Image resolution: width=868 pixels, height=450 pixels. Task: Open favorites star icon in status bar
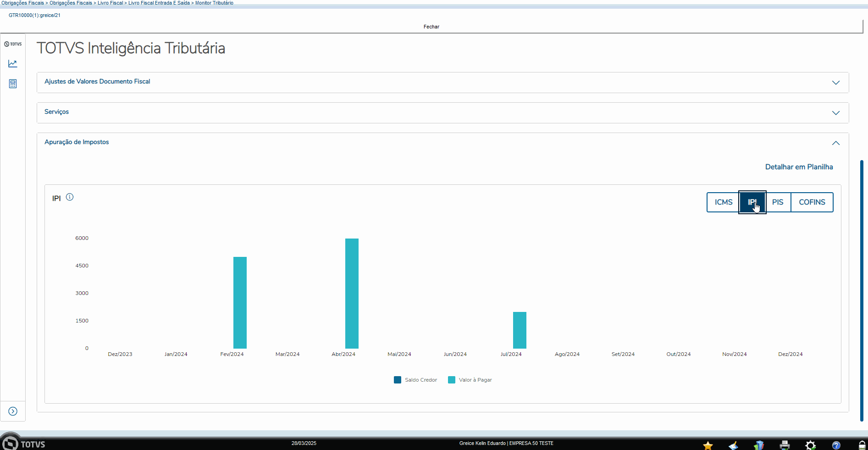[708, 445]
